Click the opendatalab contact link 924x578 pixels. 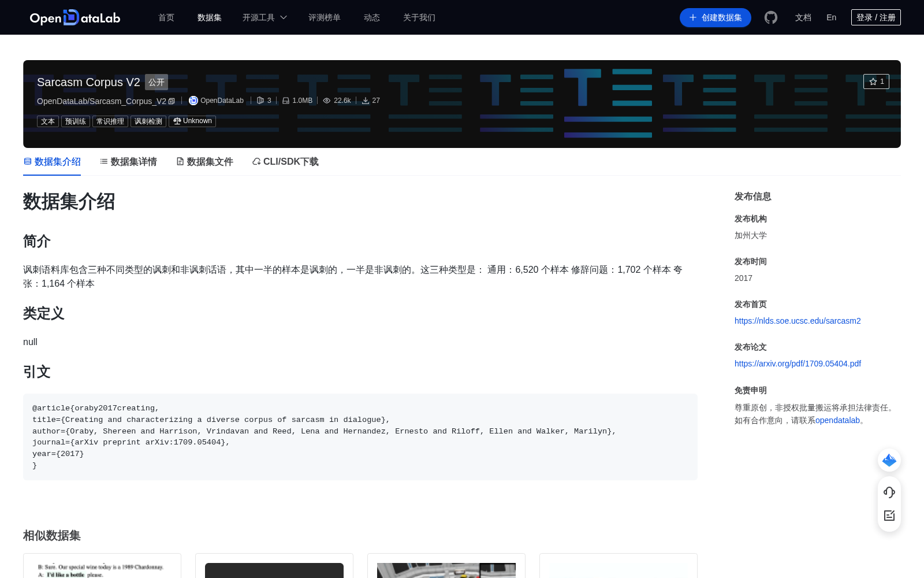[837, 420]
